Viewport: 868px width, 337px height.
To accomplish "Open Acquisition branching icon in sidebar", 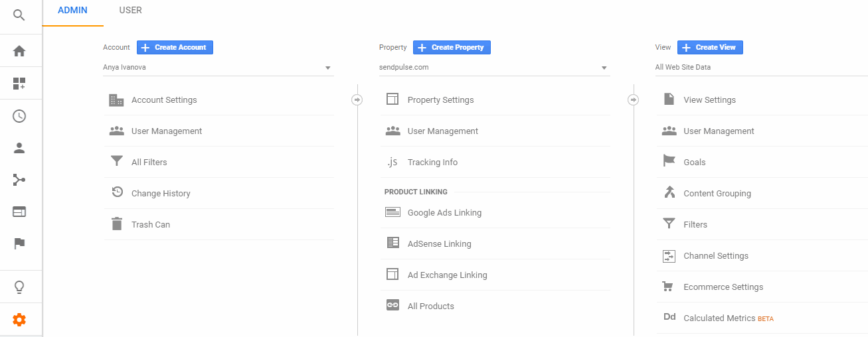I will [x=19, y=180].
